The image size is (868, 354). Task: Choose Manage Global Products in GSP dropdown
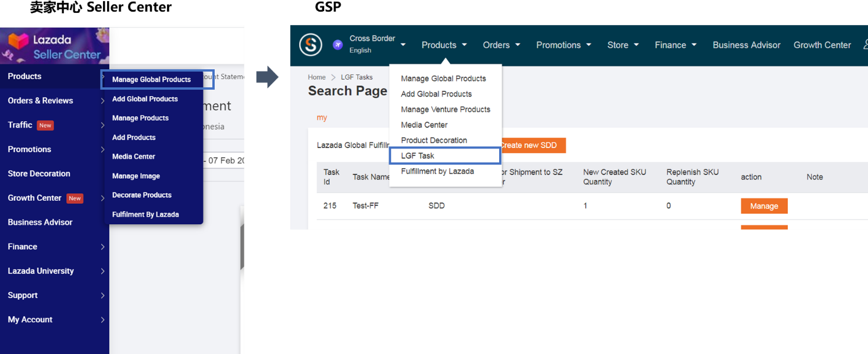[x=443, y=79]
